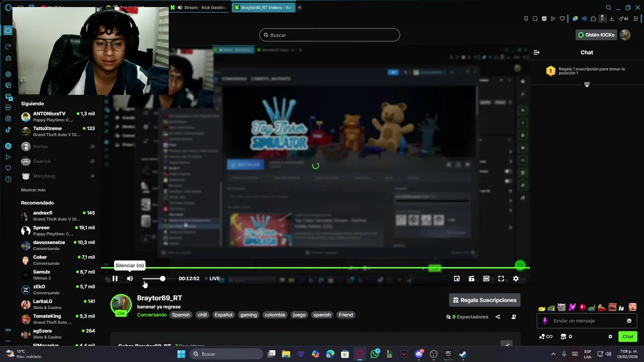Viewport: 644px width, 362px height.
Task: Open Braytor69_RT channel avatar
Action: (x=121, y=304)
